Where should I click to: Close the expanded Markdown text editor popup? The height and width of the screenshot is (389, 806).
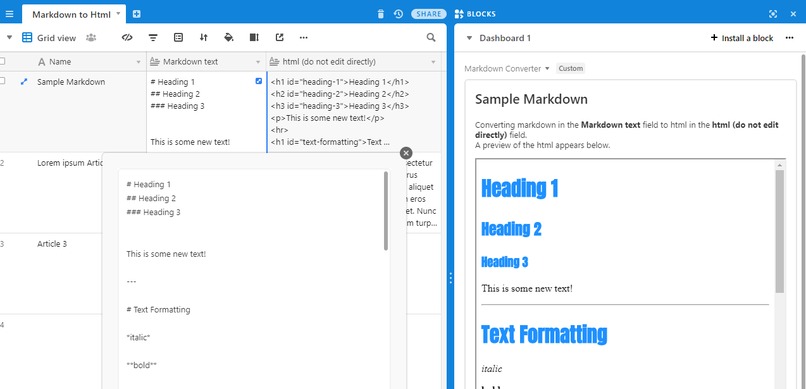(x=406, y=153)
